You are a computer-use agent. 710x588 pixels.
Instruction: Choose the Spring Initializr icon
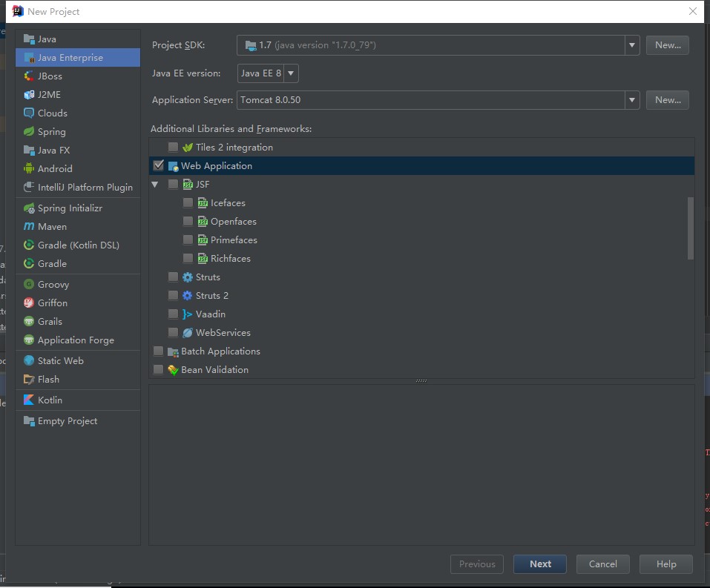click(x=29, y=208)
